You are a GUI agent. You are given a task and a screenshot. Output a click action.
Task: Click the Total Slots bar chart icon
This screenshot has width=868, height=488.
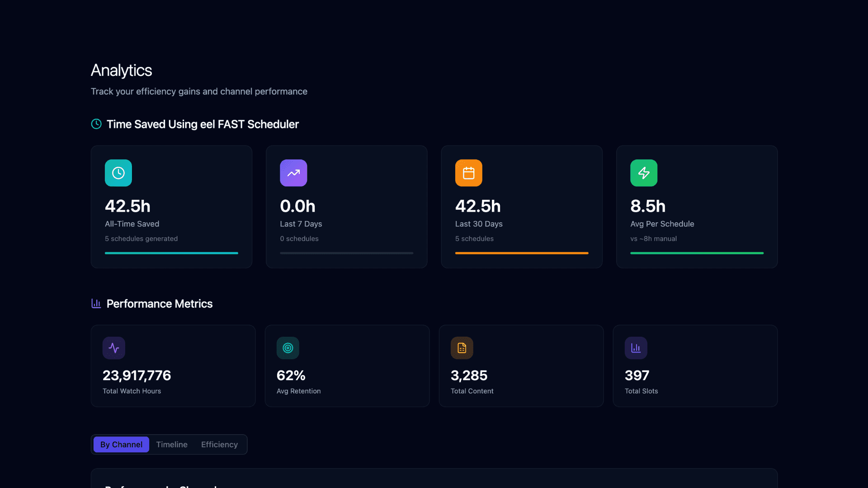pos(636,348)
